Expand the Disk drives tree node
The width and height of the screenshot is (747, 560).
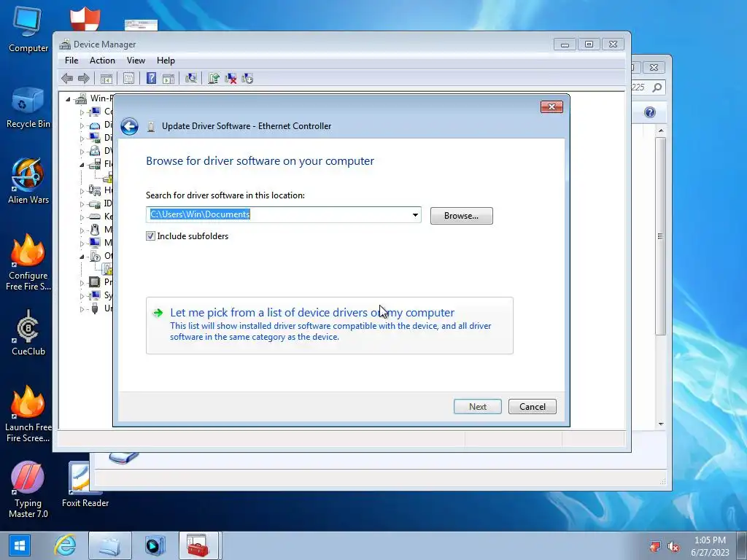point(82,125)
